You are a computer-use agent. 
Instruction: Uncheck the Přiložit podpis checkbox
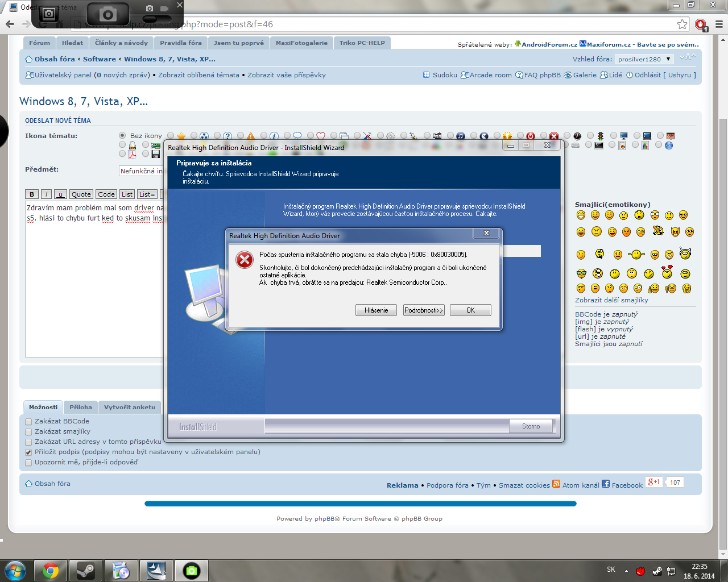[x=28, y=452]
